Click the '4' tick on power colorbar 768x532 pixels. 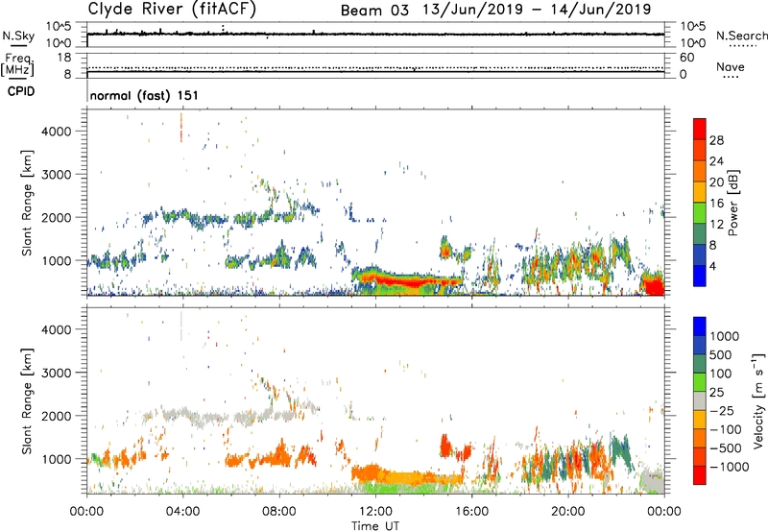coord(713,266)
